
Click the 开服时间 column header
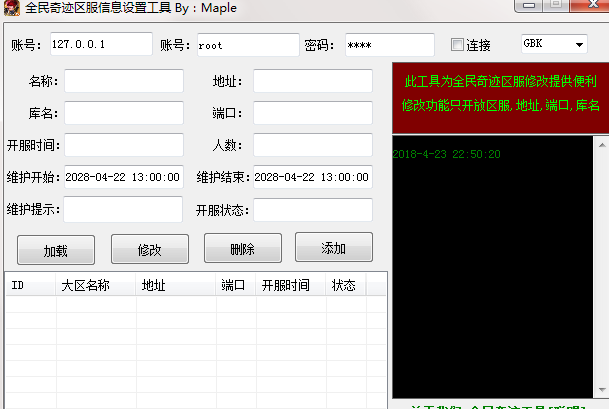(291, 285)
